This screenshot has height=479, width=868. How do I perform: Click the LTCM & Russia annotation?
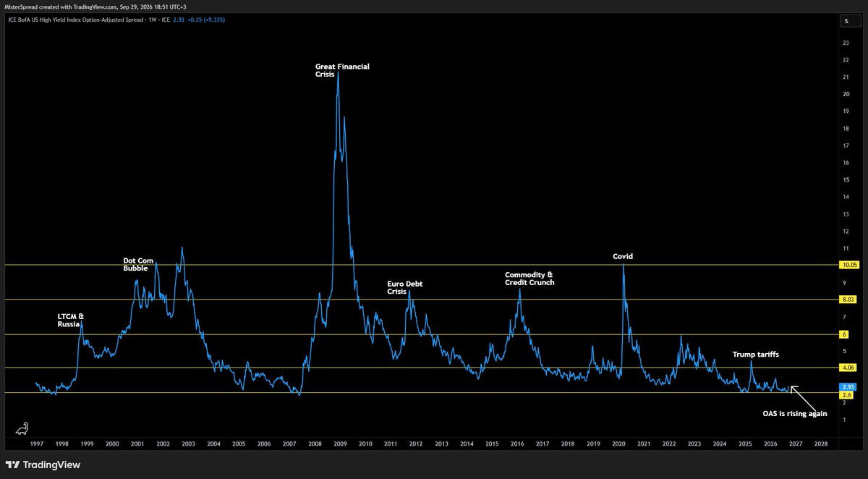click(x=71, y=321)
